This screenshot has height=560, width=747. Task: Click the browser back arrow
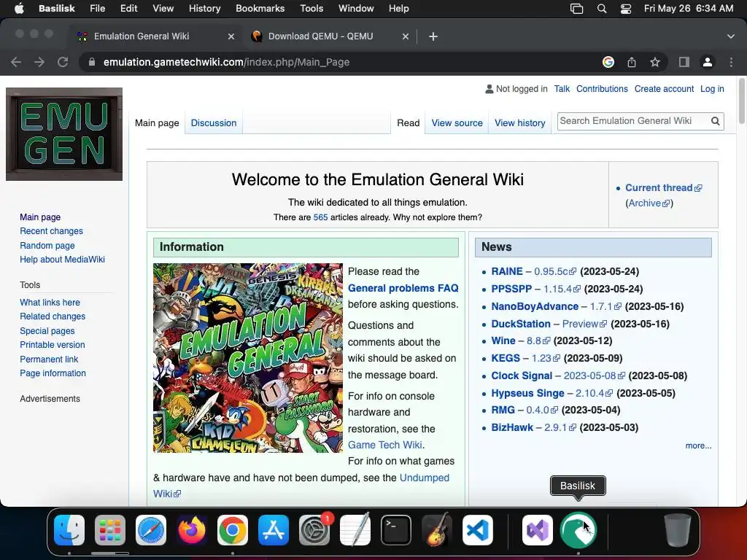(16, 63)
